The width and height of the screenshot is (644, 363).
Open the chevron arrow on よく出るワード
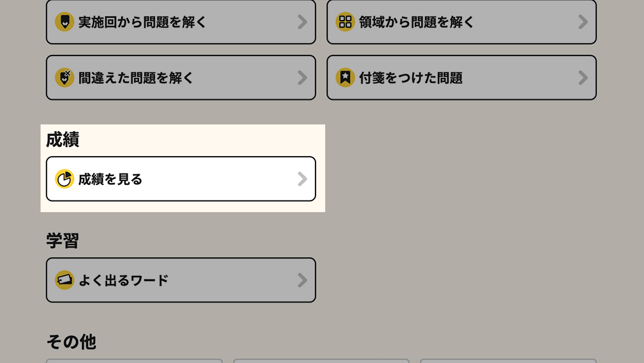click(x=302, y=280)
